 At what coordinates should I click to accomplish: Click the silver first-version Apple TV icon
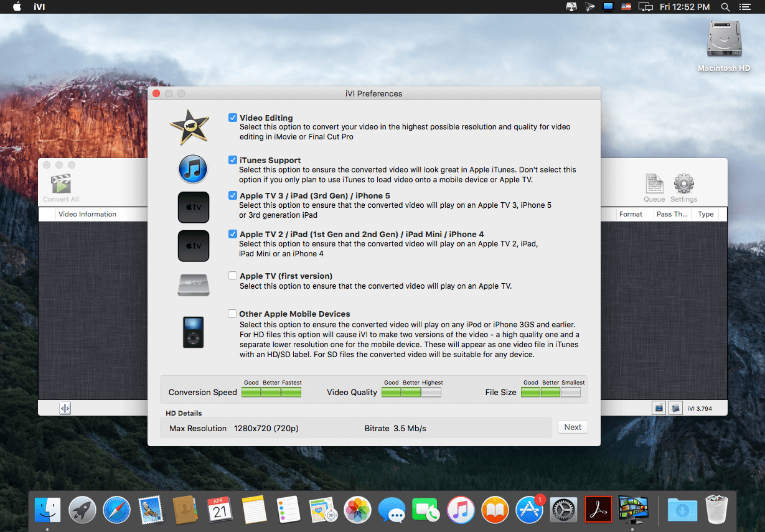[193, 284]
